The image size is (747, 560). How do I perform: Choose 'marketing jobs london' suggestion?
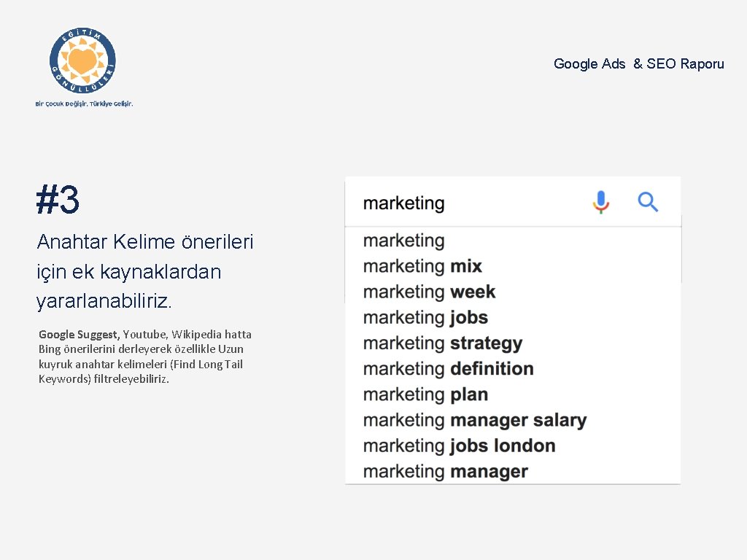459,446
